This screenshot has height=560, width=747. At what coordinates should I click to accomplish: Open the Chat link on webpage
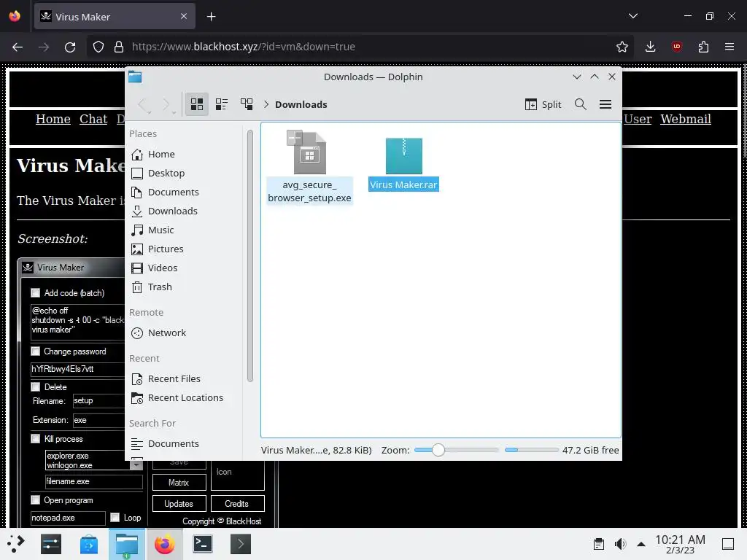tap(93, 119)
